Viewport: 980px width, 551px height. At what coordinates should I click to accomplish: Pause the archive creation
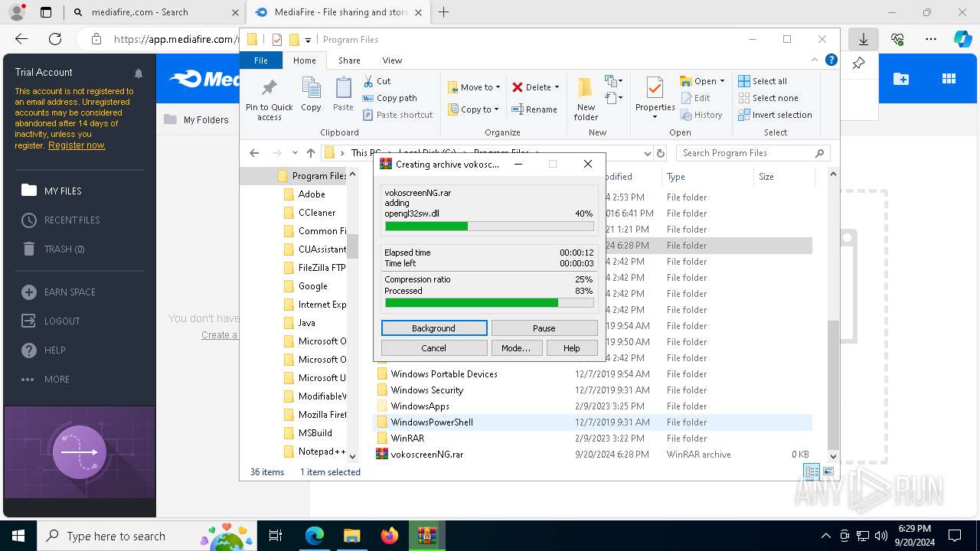544,328
